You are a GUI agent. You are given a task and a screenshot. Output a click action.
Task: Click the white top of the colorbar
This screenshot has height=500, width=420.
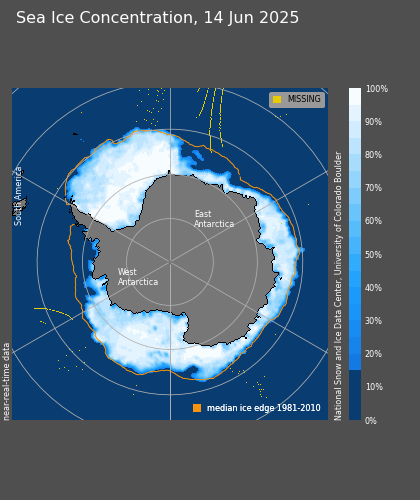(x=355, y=97)
